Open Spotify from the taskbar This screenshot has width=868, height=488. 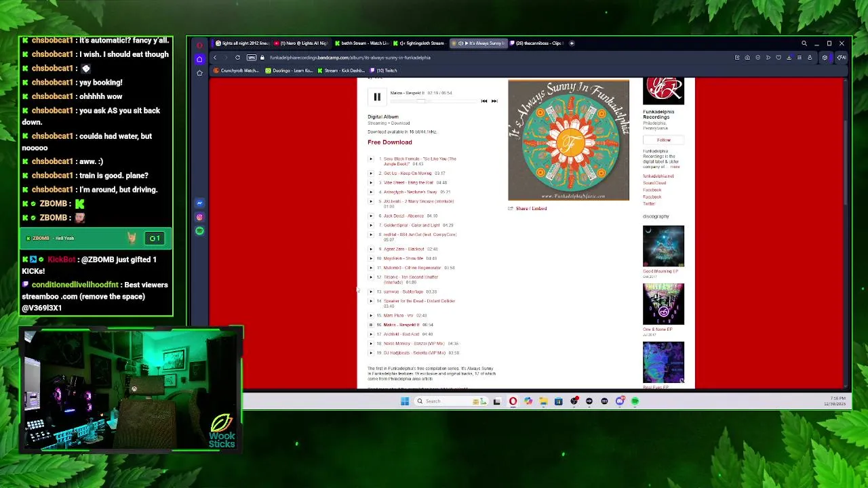[x=635, y=401]
